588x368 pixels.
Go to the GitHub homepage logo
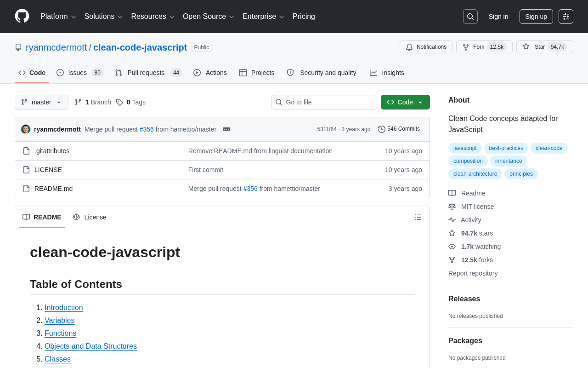22,16
